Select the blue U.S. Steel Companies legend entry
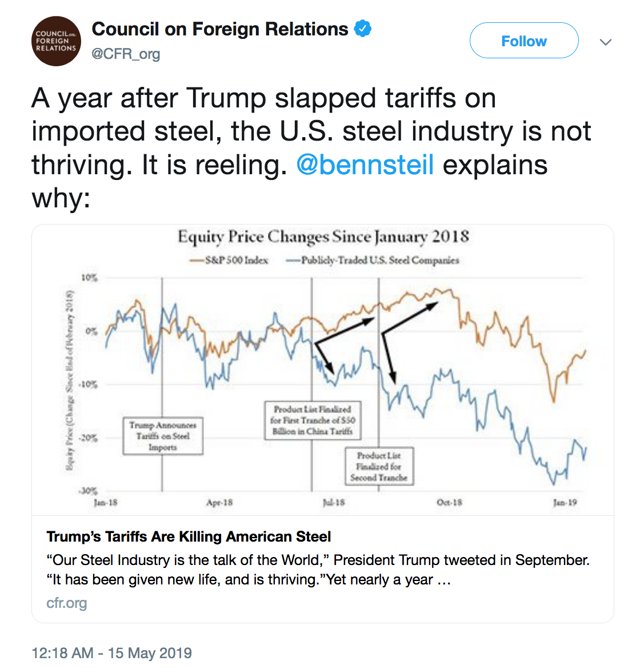 point(373,261)
